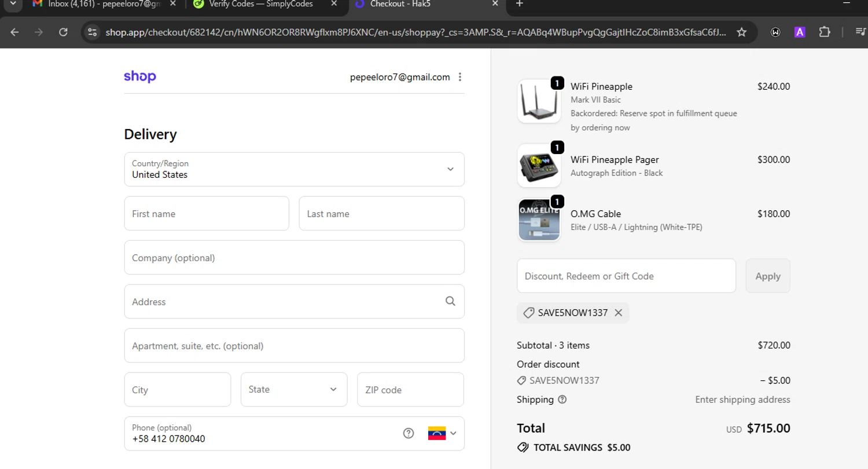Click the Apartment, suite field
868x469 pixels.
[294, 345]
